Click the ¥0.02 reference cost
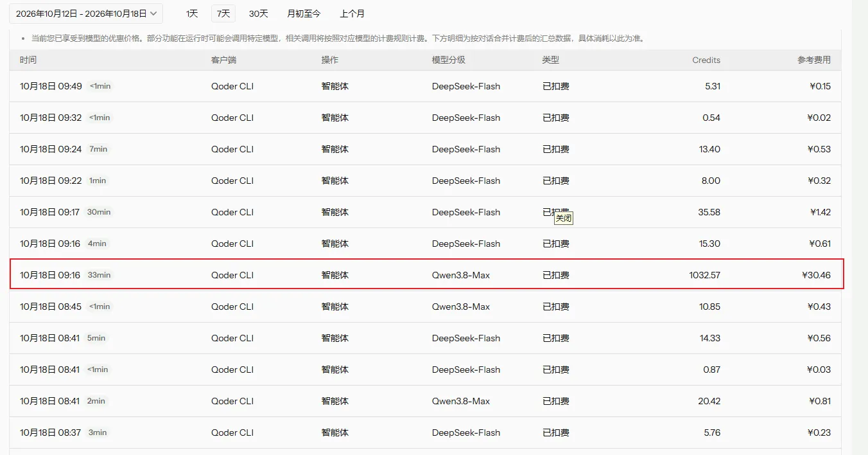 [x=819, y=118]
